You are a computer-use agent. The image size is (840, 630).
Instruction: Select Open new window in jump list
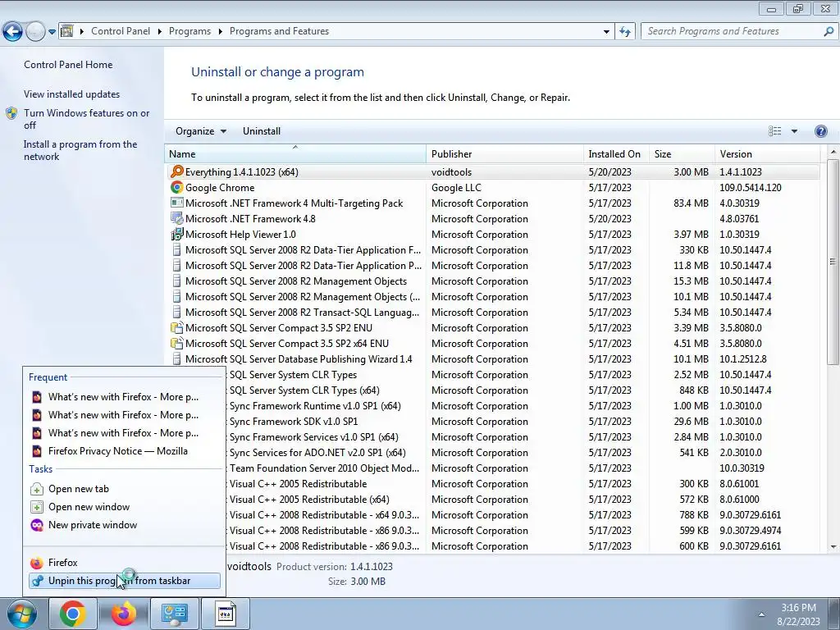pyautogui.click(x=125, y=507)
